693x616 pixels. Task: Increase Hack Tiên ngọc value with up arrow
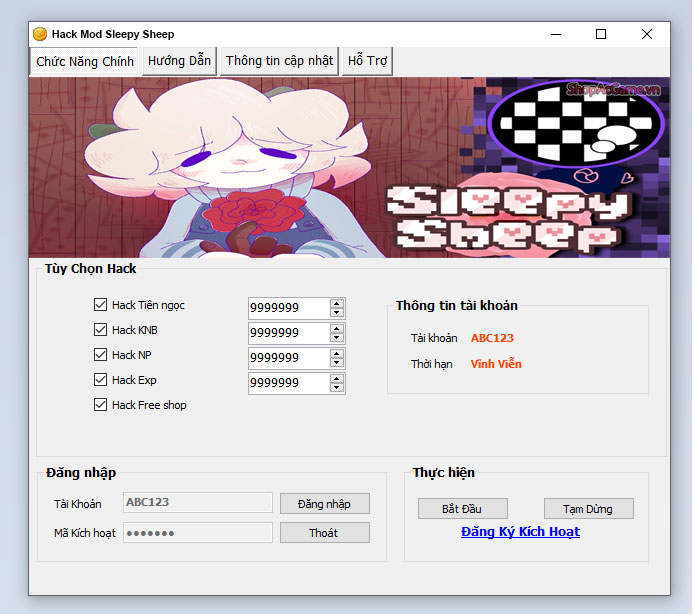click(x=337, y=303)
